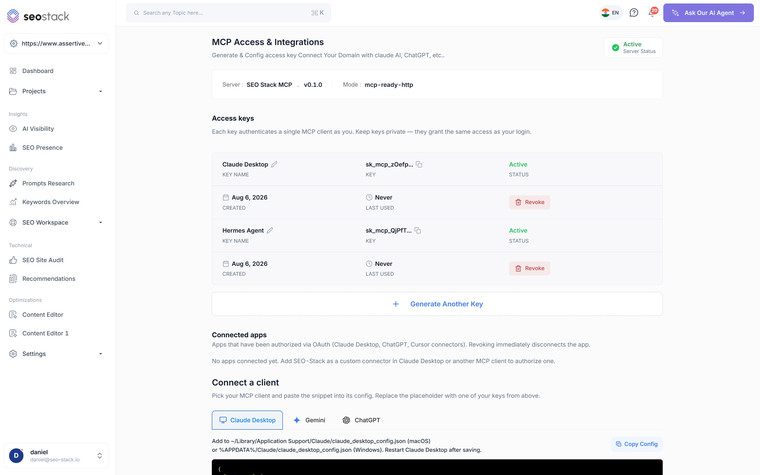Focus the Search any Topic field
760x475 pixels.
pyautogui.click(x=228, y=13)
